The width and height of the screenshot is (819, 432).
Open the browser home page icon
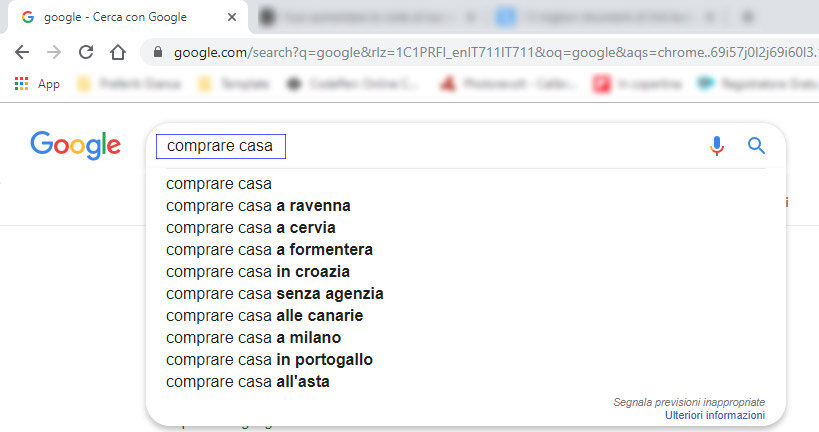coord(118,52)
